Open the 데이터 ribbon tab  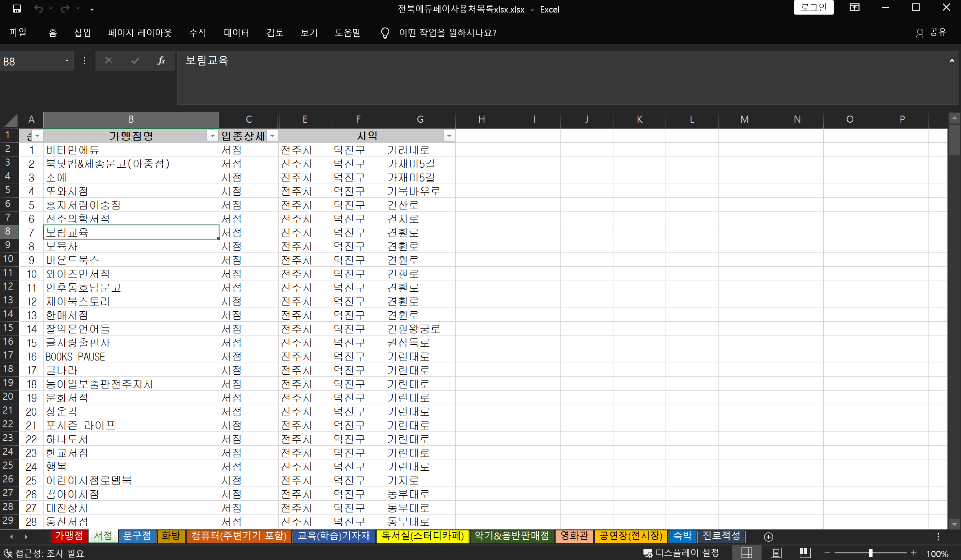pos(236,33)
